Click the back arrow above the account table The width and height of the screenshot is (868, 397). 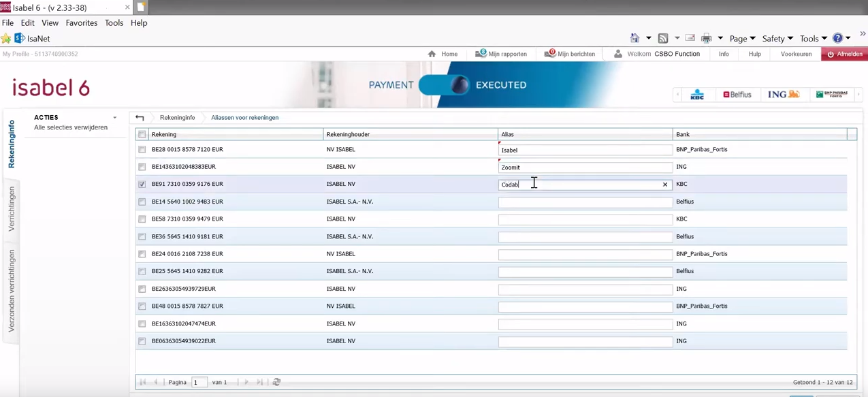tap(140, 117)
